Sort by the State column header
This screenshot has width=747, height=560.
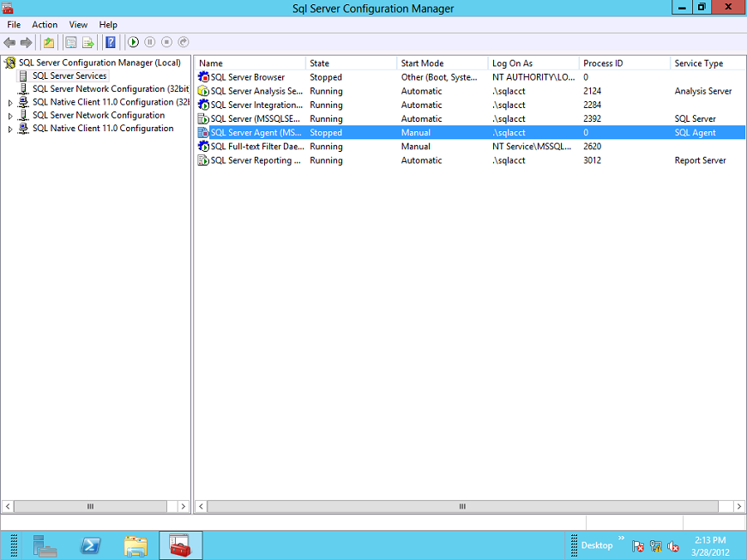pyautogui.click(x=351, y=63)
